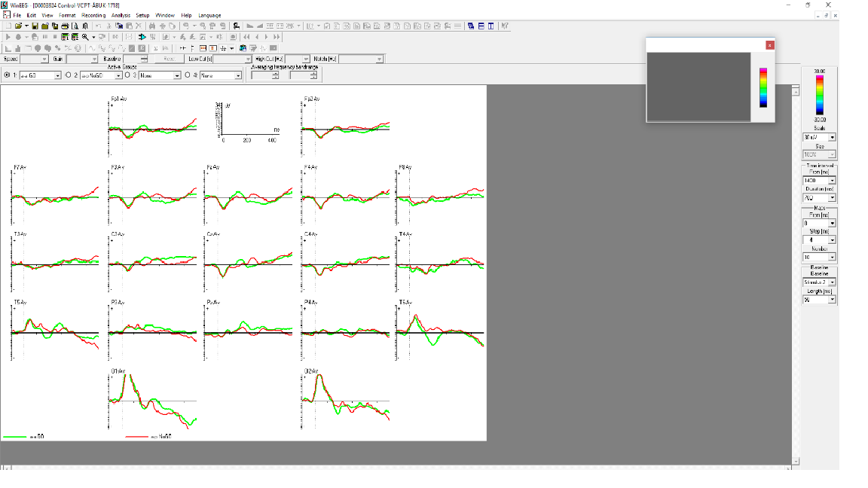The width and height of the screenshot is (868, 488).
Task: Open the Recording menu
Action: point(93,15)
